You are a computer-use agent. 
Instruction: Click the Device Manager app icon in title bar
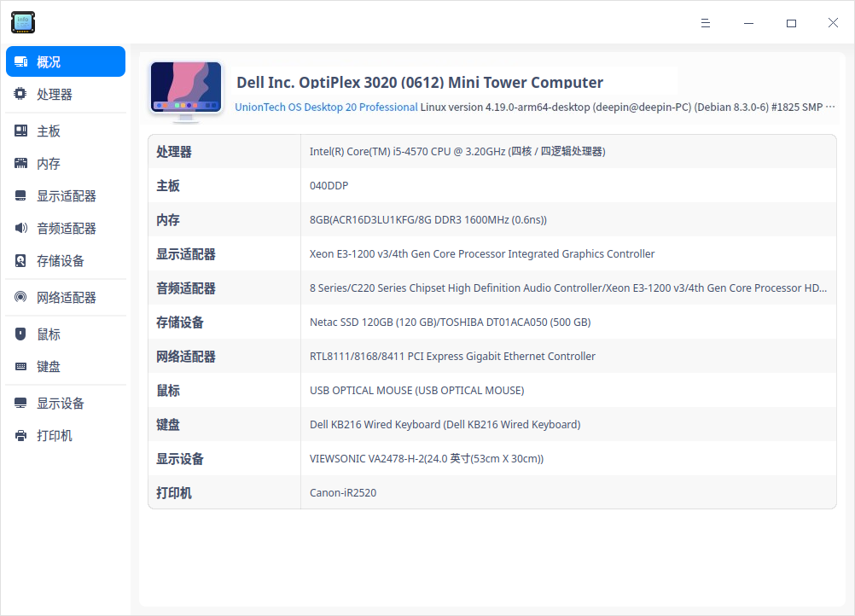coord(23,22)
